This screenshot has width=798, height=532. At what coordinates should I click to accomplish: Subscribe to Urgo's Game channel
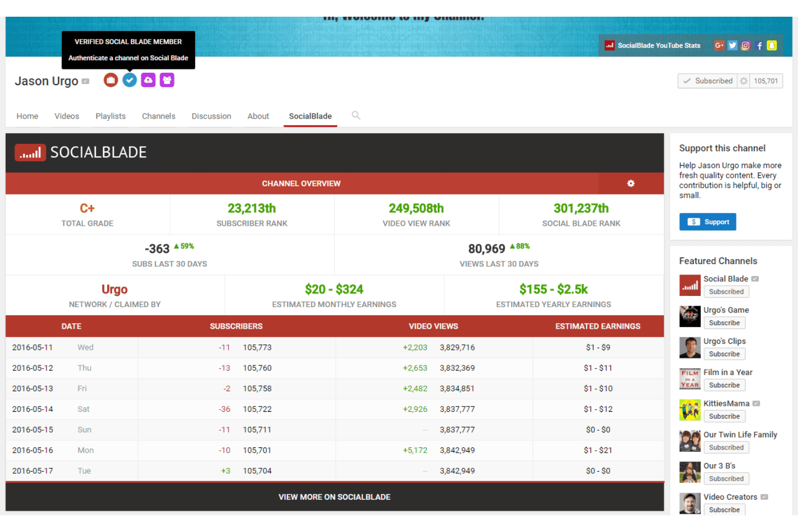click(724, 323)
